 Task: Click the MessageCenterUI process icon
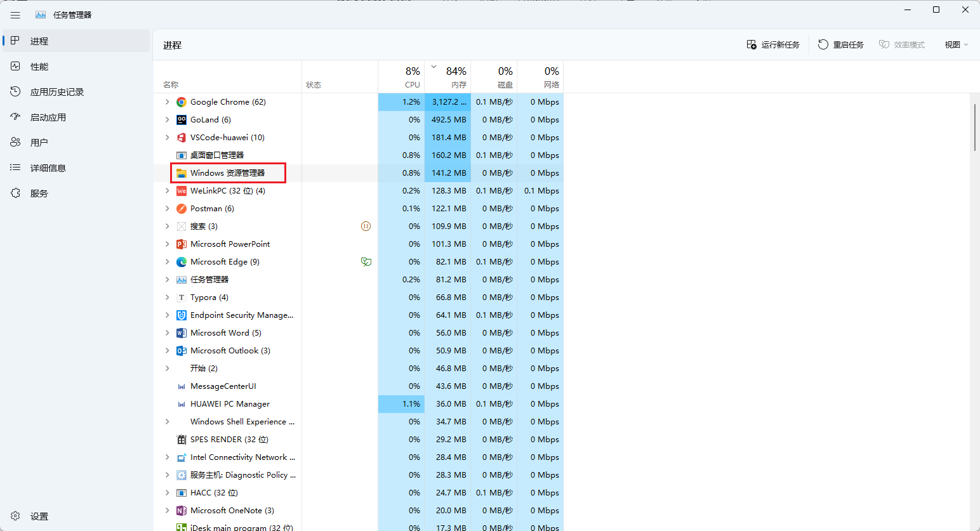tap(182, 386)
